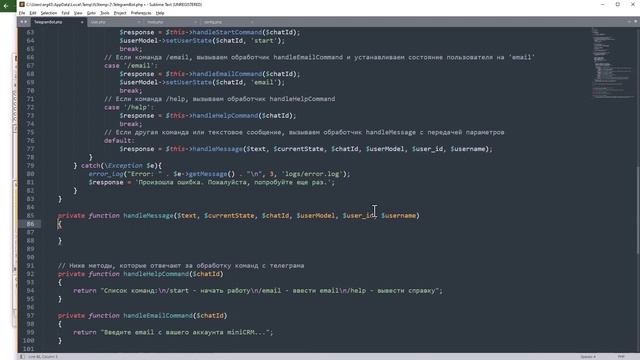Screen dimensions: 640x360
Task: Click the default: keyword on line 76
Action: pyautogui.click(x=119, y=140)
